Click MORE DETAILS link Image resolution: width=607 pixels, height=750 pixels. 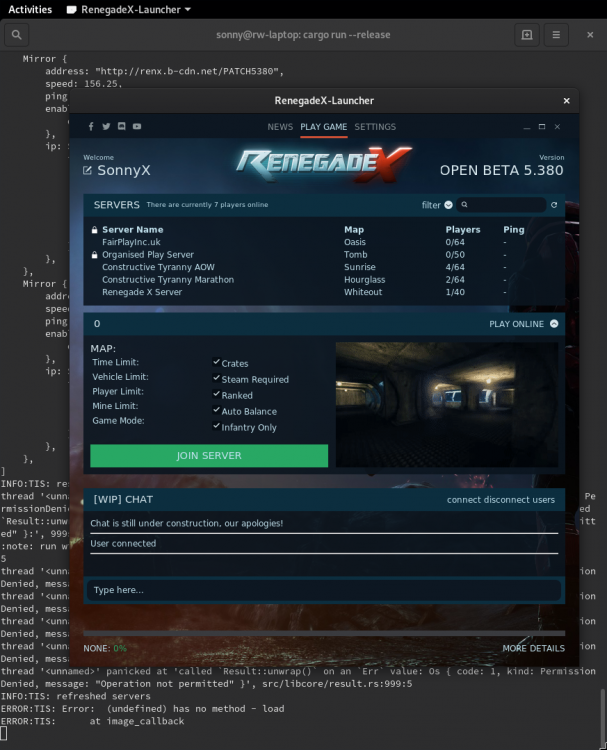pos(533,649)
